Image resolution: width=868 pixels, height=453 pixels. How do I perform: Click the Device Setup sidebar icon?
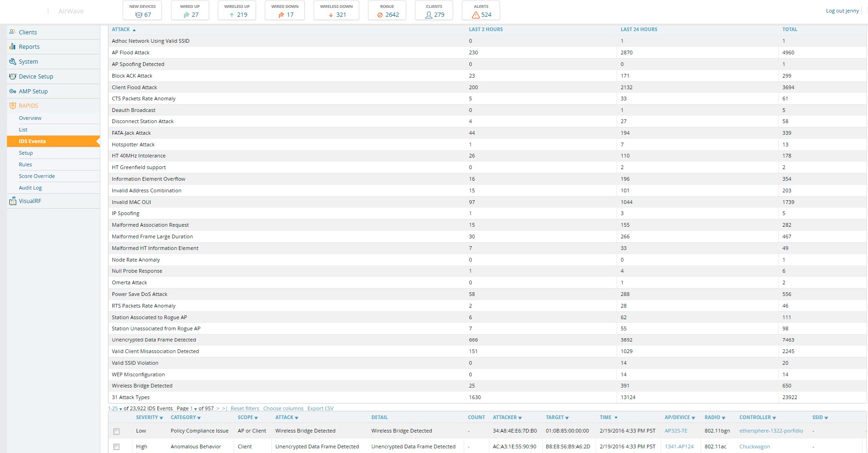click(13, 76)
